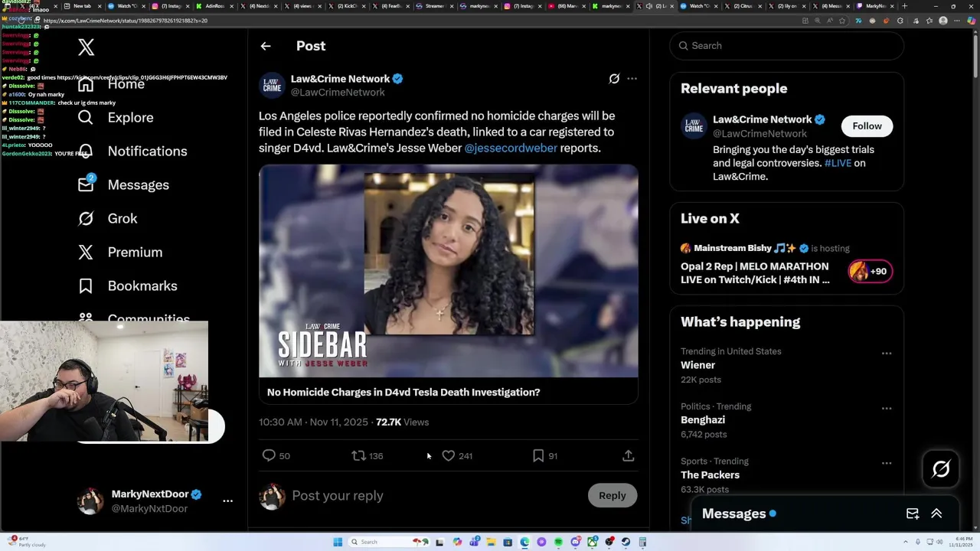Open the Benghazi trending topic
The width and height of the screenshot is (980, 551).
pos(703,420)
